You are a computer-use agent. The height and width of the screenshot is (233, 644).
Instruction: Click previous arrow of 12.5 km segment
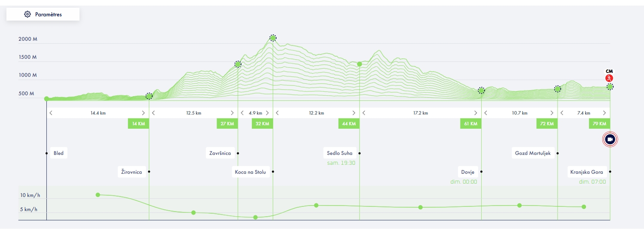tap(153, 113)
